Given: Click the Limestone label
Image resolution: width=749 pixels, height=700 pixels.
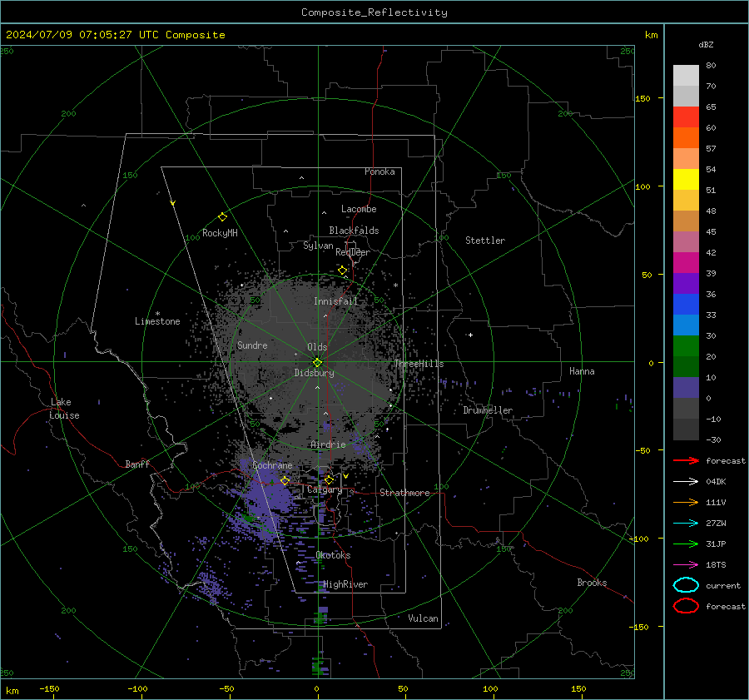Looking at the screenshot, I should click(x=157, y=321).
